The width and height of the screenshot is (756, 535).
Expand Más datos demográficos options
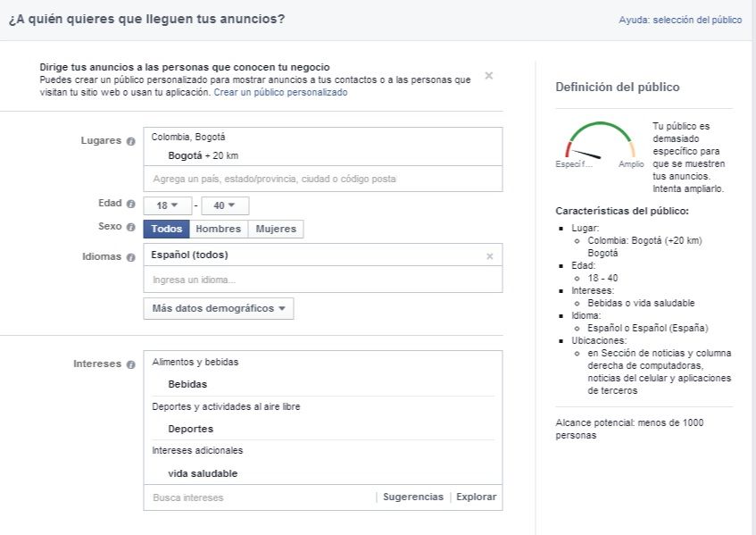coord(219,308)
